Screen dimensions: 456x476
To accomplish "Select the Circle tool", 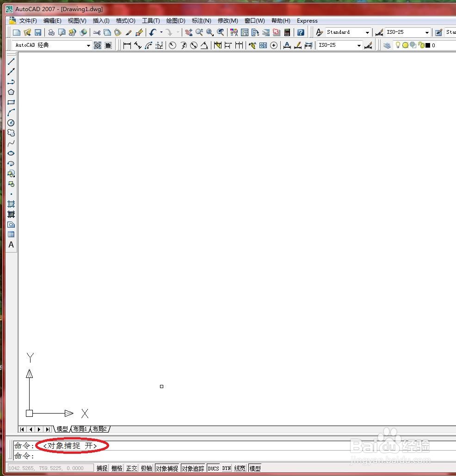I will 11,123.
